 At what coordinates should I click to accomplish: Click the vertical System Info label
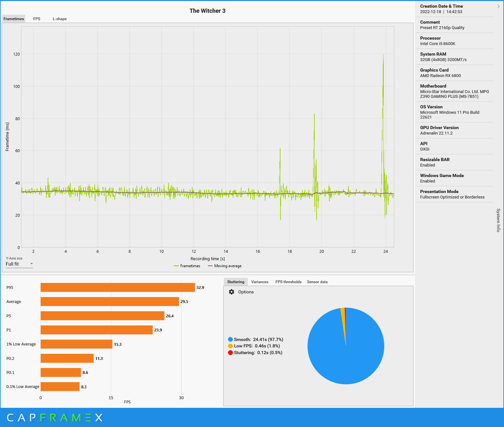pyautogui.click(x=498, y=220)
